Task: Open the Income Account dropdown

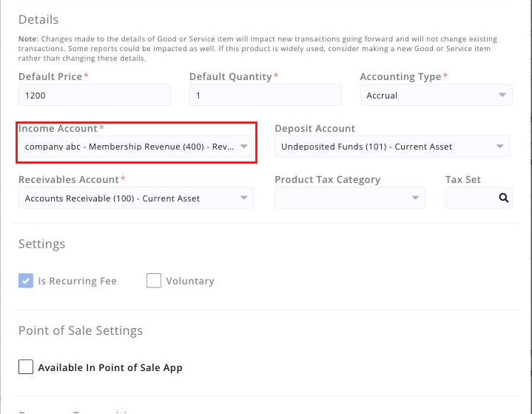Action: coord(136,147)
